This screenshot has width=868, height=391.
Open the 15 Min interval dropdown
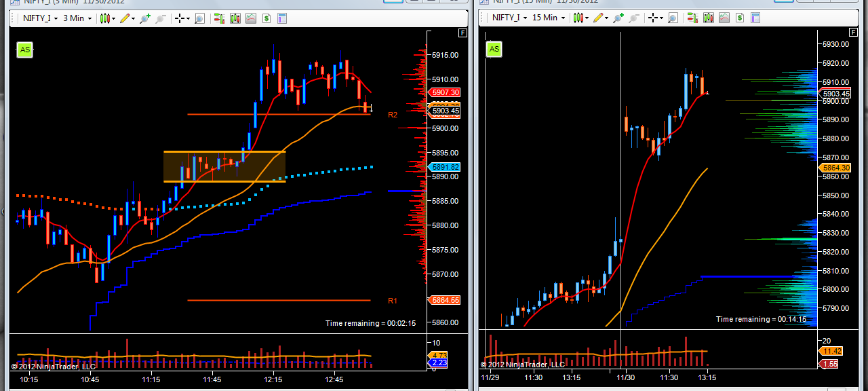(549, 18)
